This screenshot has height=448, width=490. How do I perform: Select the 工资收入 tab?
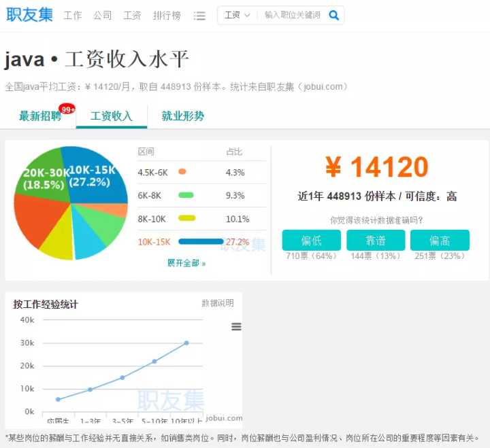coord(112,116)
